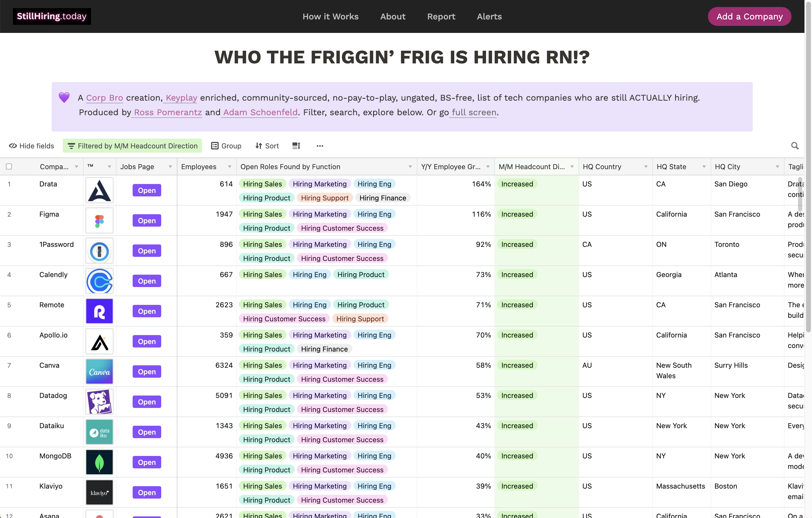812x518 pixels.
Task: Click the 164% growth value for Drata
Action: (481, 184)
